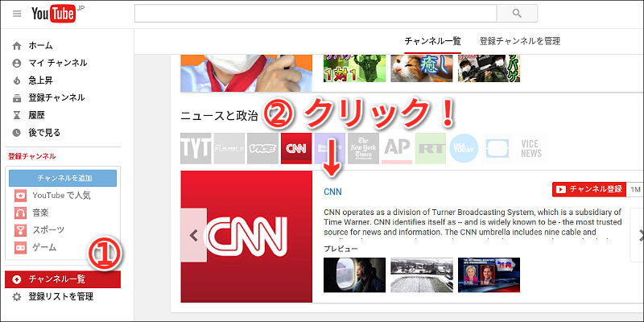Click the music headphones icon
Viewport: 644px width, 322px height.
[x=19, y=213]
